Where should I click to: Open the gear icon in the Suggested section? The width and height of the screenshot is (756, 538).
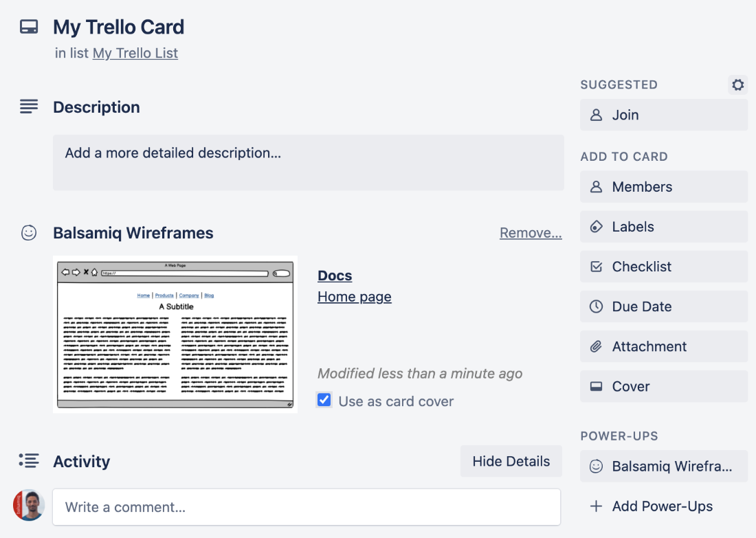click(x=737, y=85)
